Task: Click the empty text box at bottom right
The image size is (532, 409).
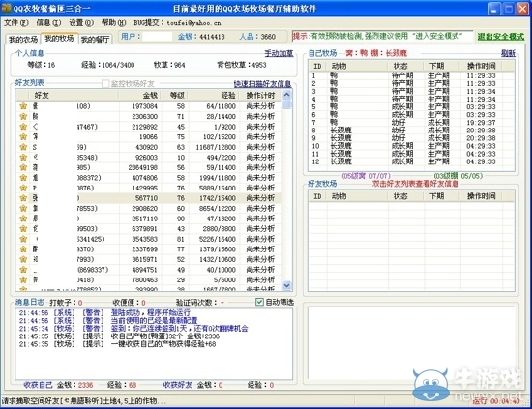Action: (410, 343)
